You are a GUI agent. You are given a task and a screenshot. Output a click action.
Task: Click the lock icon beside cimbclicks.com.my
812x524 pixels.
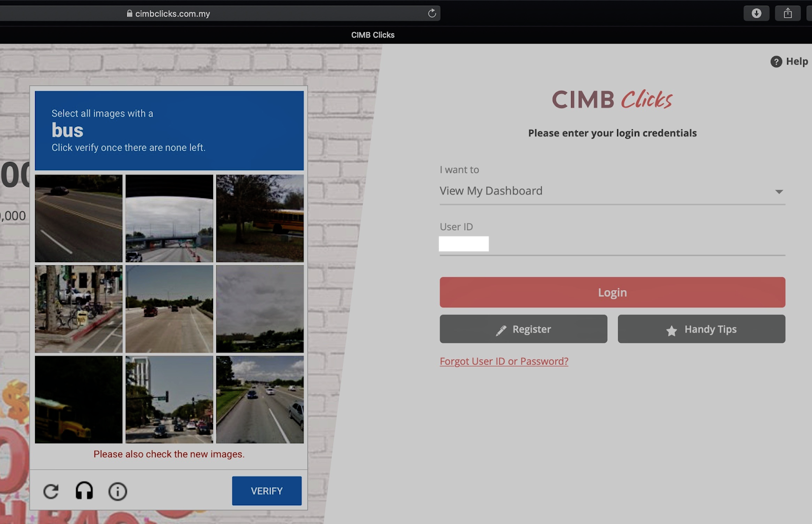point(129,14)
